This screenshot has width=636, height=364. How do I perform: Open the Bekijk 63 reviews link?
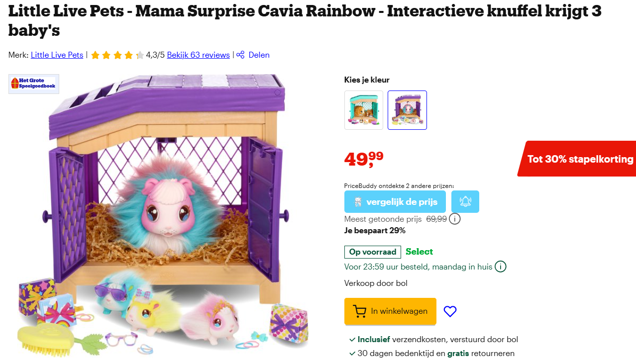pos(198,55)
